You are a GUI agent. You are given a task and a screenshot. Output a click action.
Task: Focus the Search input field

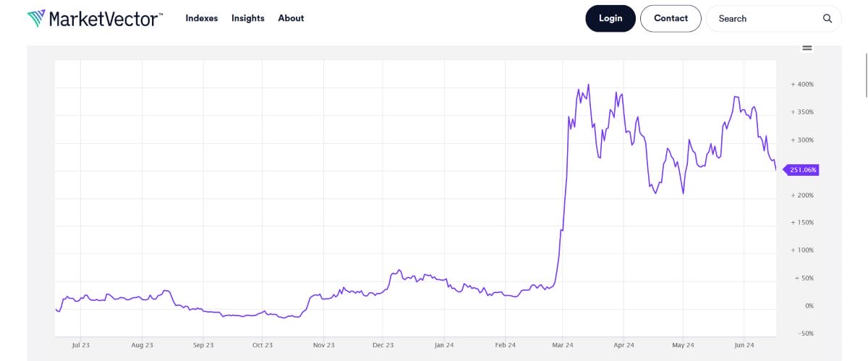[x=767, y=19]
